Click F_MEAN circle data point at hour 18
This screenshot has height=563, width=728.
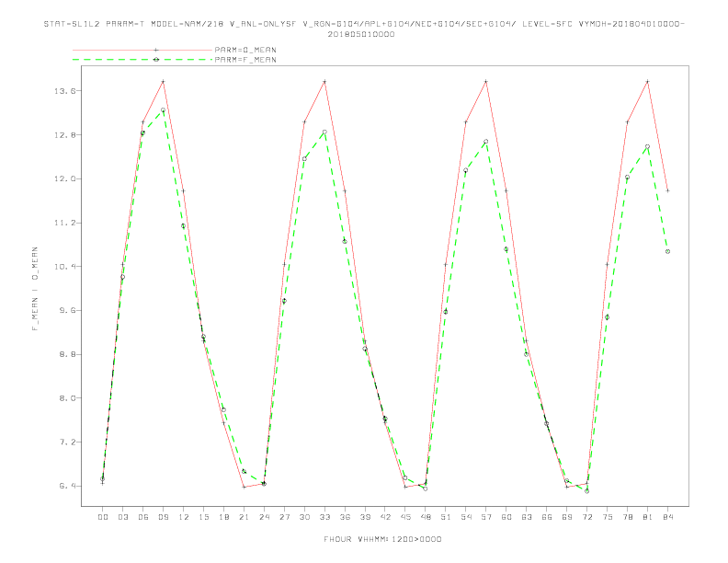tap(223, 409)
